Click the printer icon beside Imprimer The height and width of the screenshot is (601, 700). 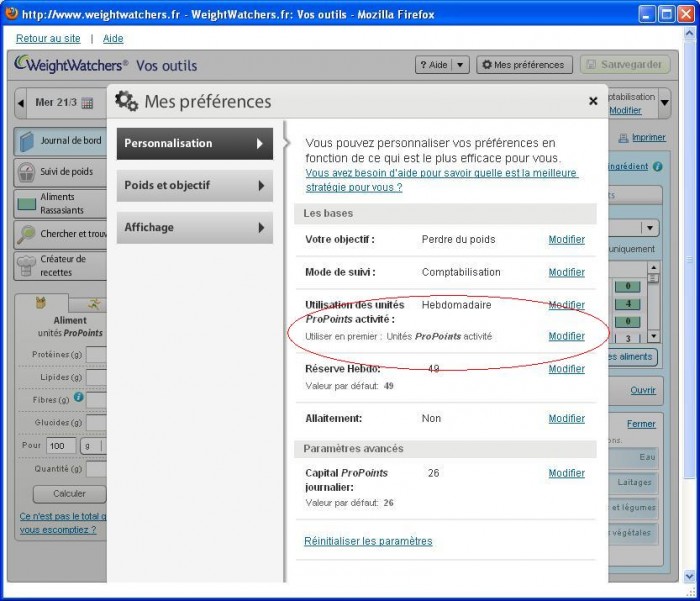(x=623, y=138)
